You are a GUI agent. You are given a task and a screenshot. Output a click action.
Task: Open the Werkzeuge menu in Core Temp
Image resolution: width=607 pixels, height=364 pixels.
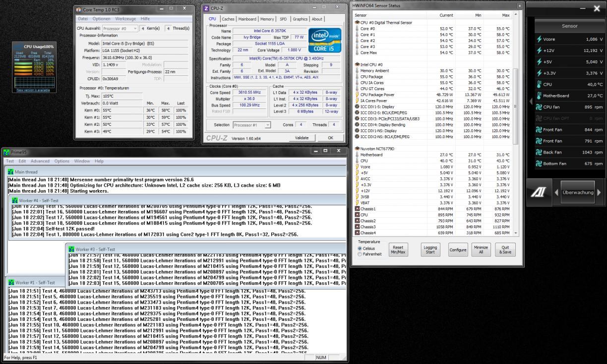[x=125, y=19]
